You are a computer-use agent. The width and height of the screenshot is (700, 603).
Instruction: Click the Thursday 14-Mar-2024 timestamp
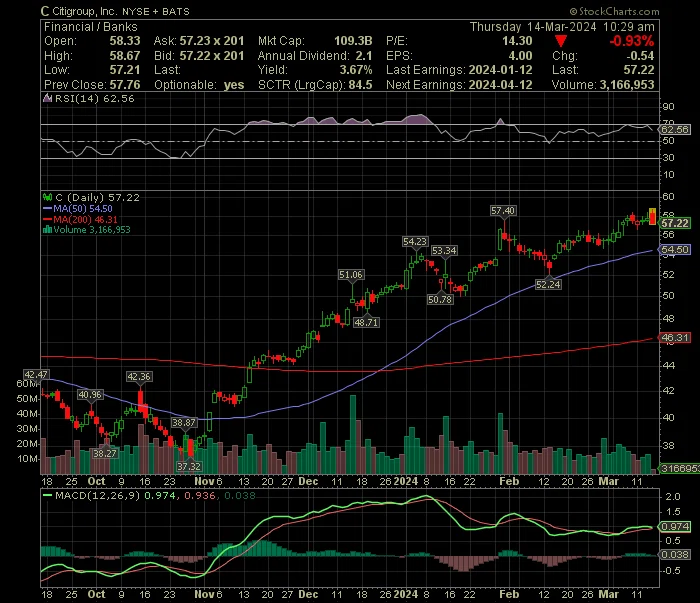[562, 27]
